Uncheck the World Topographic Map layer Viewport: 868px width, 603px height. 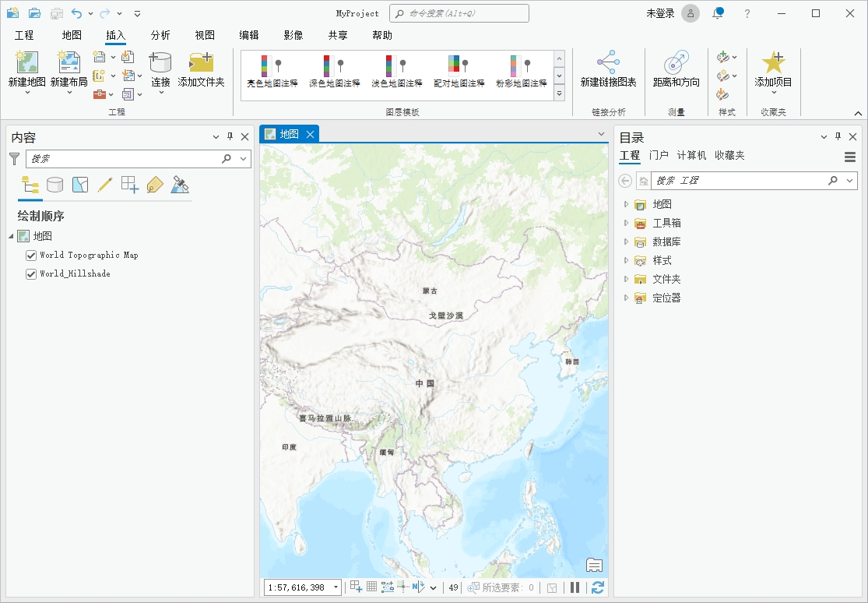pos(31,256)
